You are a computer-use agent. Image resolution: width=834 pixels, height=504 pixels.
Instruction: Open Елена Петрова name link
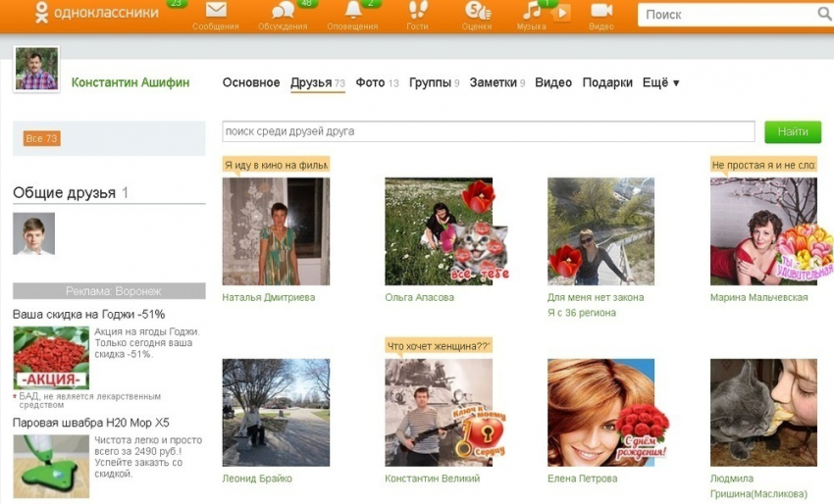(x=583, y=479)
